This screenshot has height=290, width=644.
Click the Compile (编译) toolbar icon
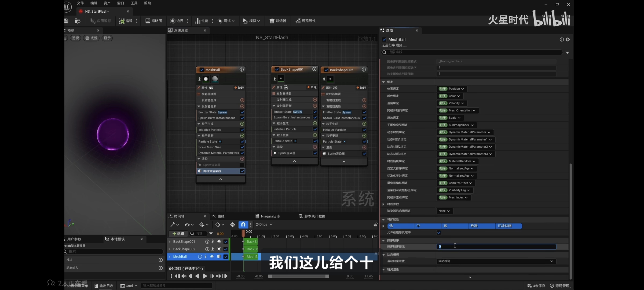pos(122,21)
